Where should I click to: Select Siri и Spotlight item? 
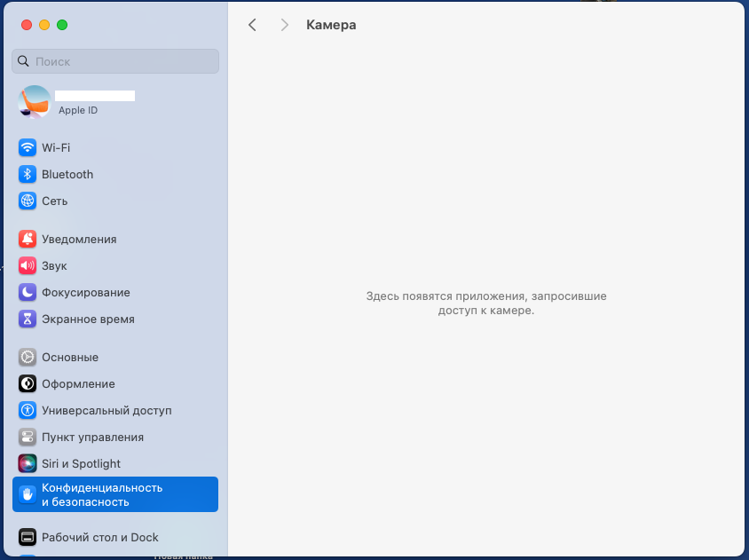point(81,463)
